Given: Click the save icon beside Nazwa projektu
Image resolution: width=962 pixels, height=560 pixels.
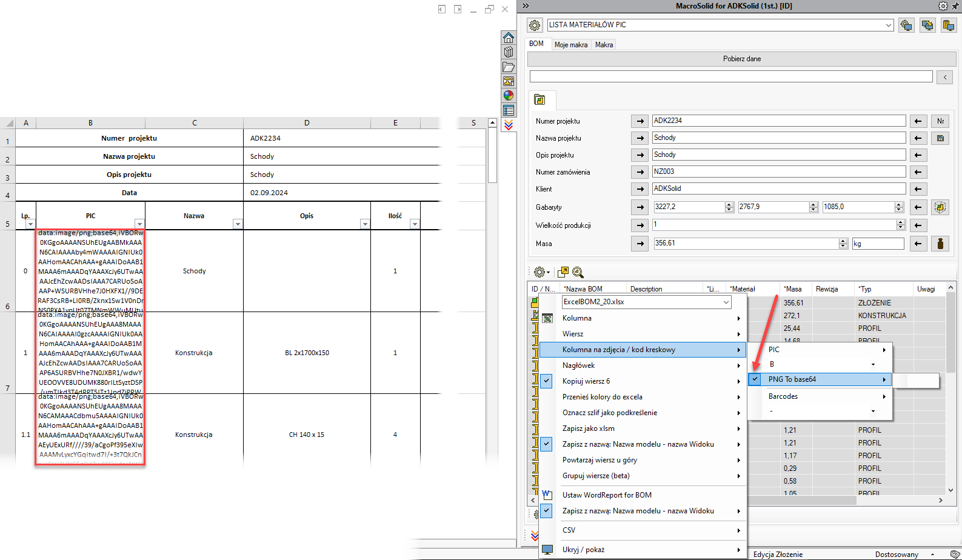Looking at the screenshot, I should pyautogui.click(x=940, y=138).
